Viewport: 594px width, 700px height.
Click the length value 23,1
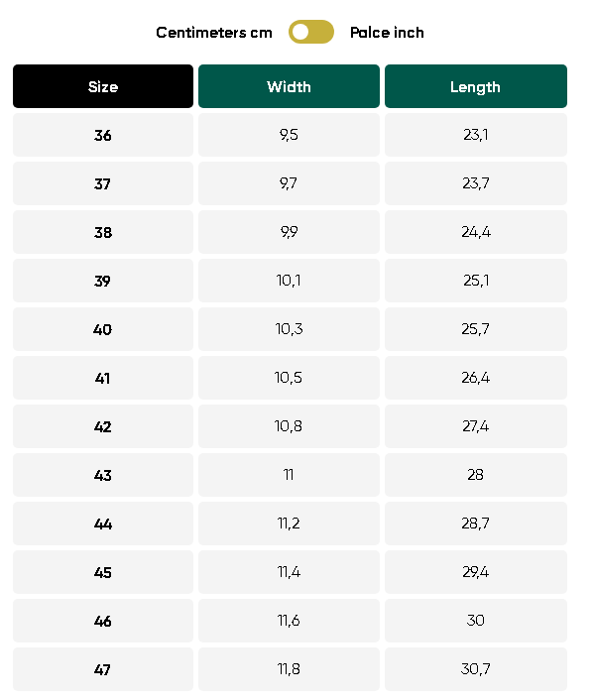pyautogui.click(x=476, y=135)
